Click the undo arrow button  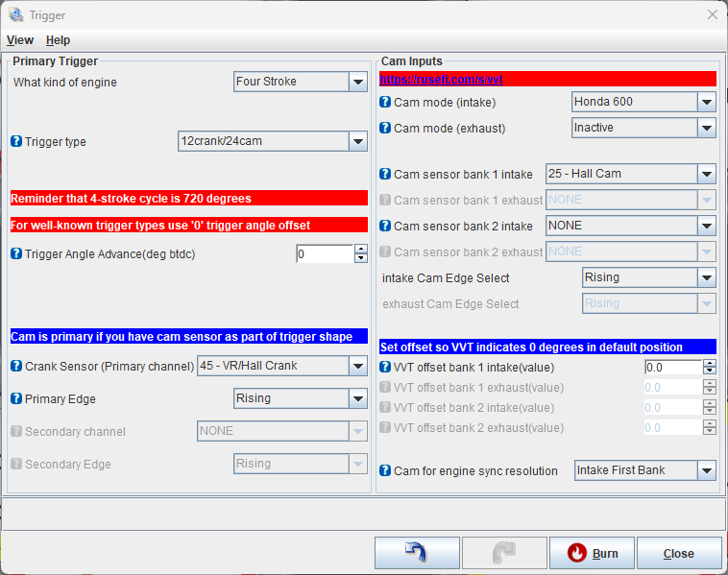417,553
